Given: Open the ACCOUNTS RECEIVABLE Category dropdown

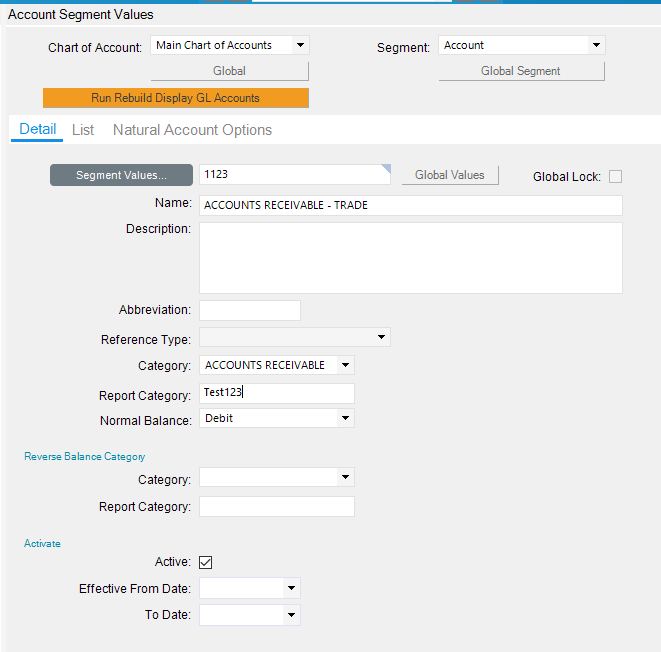Looking at the screenshot, I should (345, 365).
